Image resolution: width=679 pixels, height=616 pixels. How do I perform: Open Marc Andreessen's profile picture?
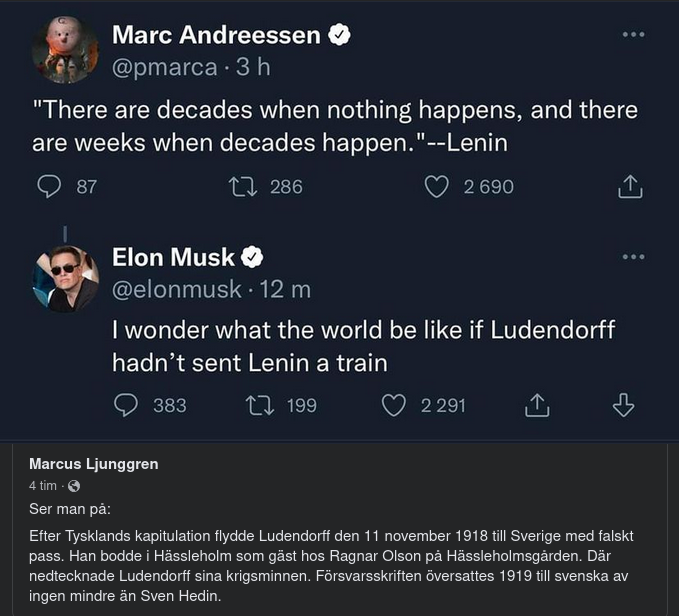click(x=65, y=49)
